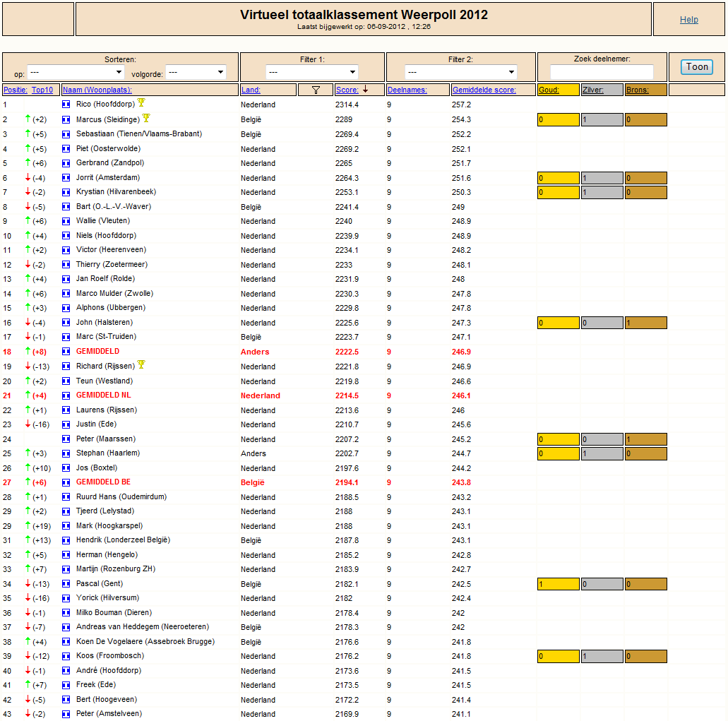Click the trophy icon next to Rico (Hoofddorp)
Viewport: 728px width, 721px height.
[x=141, y=102]
